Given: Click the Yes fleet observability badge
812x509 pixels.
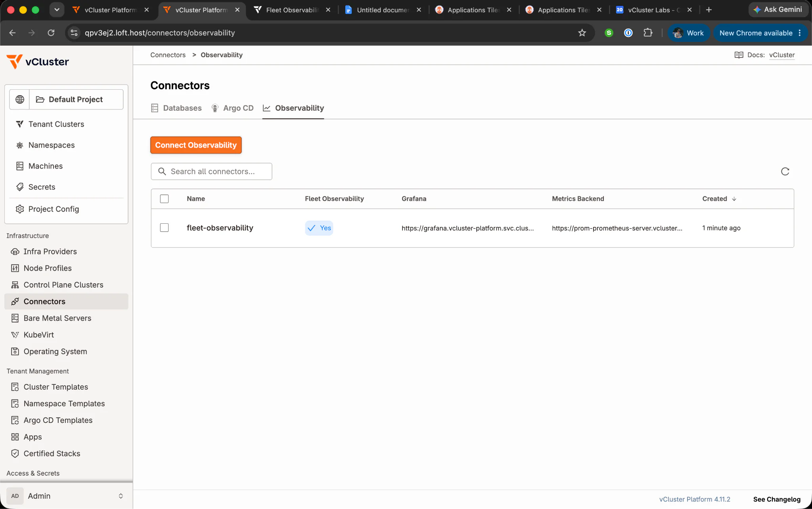Looking at the screenshot, I should (319, 228).
